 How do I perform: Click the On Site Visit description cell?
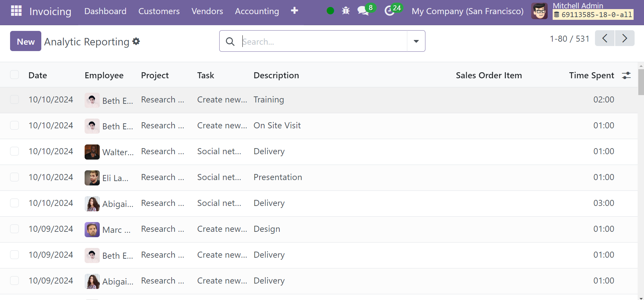pos(277,125)
